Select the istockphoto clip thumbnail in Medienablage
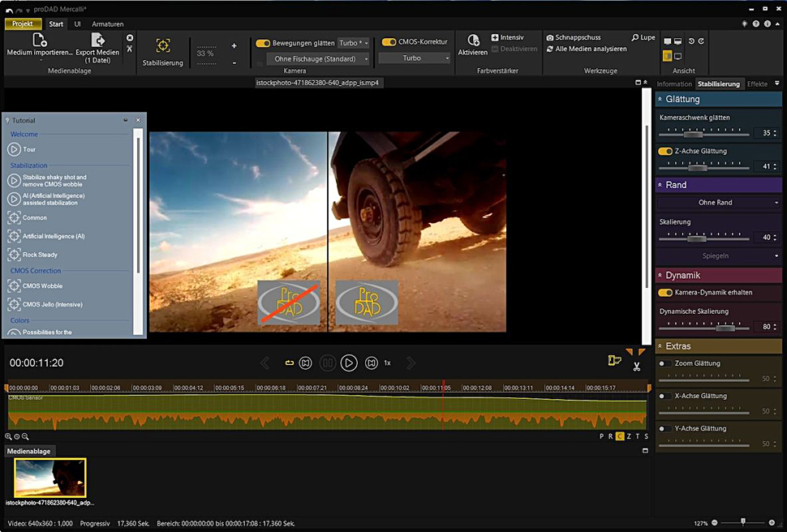Screen dimensions: 787x532 click(49, 478)
